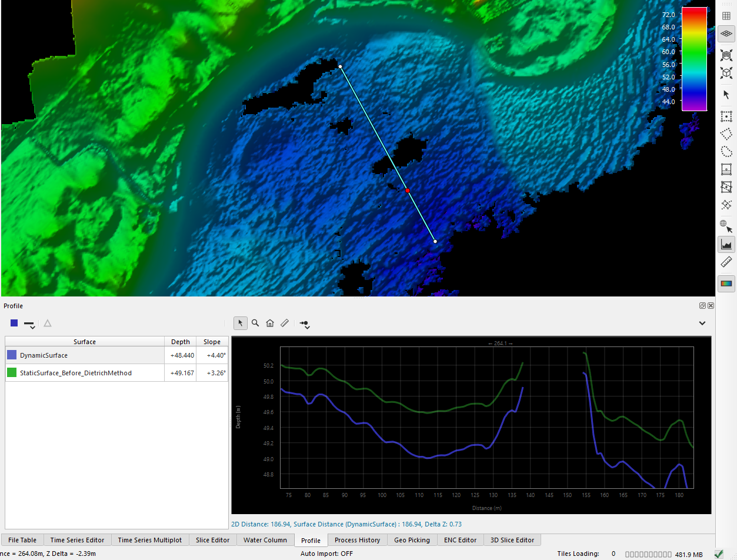Activate the measure ruler tool in right toolbar

tap(726, 262)
